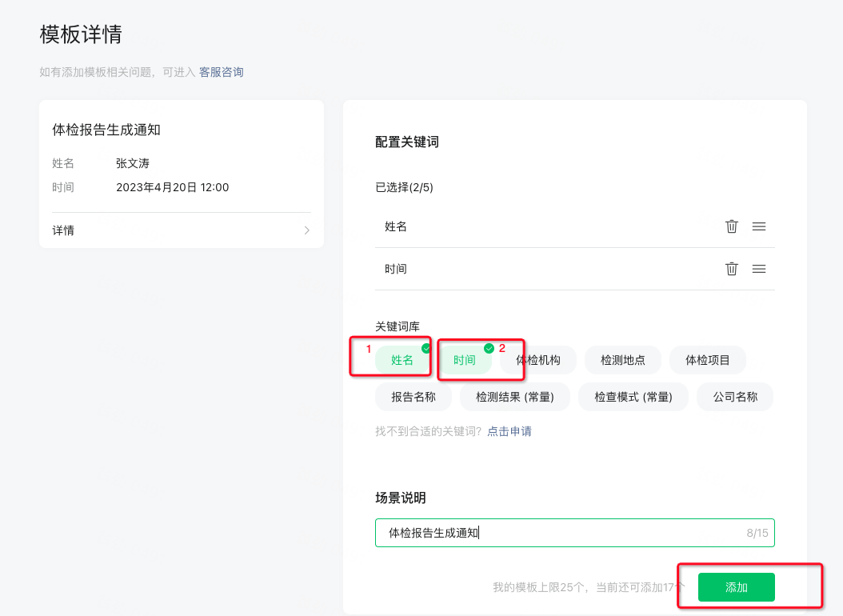Delete the 时间 keyword with trash icon
The height and width of the screenshot is (616, 843).
(x=731, y=269)
